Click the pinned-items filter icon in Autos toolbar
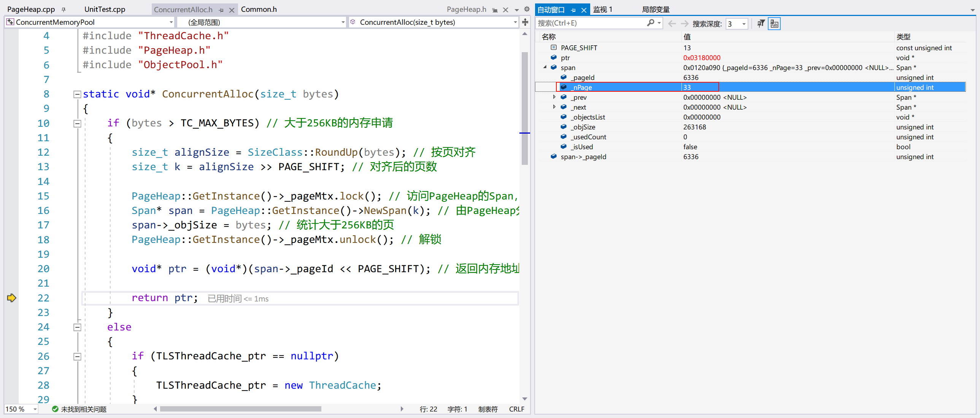The width and height of the screenshot is (980, 418). (761, 23)
